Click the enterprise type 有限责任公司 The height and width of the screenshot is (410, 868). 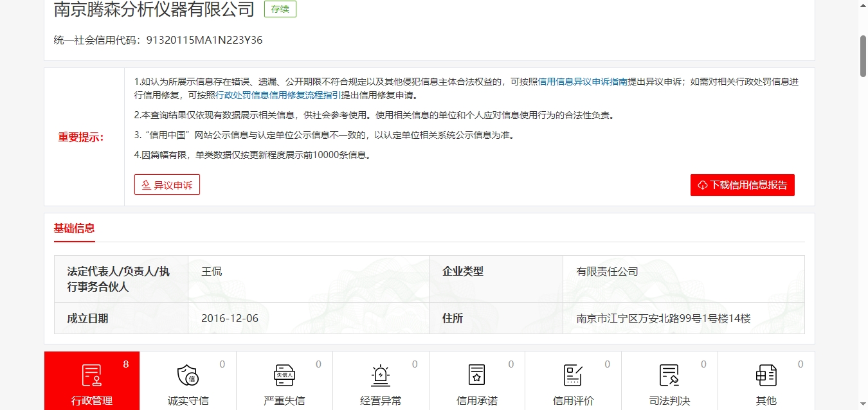pos(608,271)
